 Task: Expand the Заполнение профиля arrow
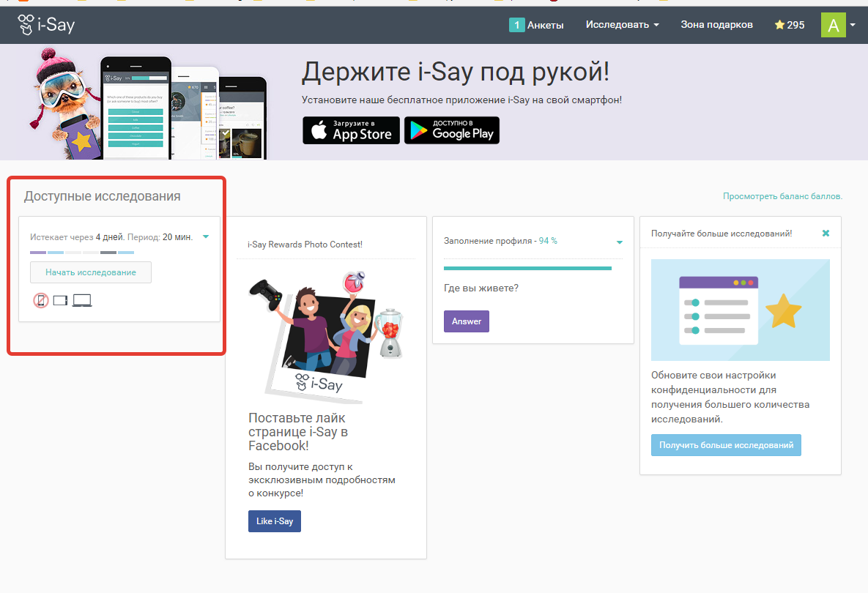point(620,242)
